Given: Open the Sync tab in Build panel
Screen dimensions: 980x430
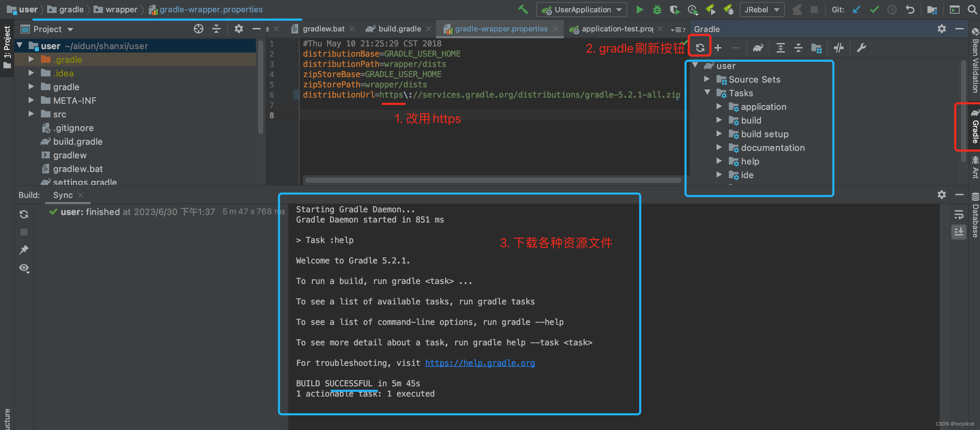Looking at the screenshot, I should 63,195.
